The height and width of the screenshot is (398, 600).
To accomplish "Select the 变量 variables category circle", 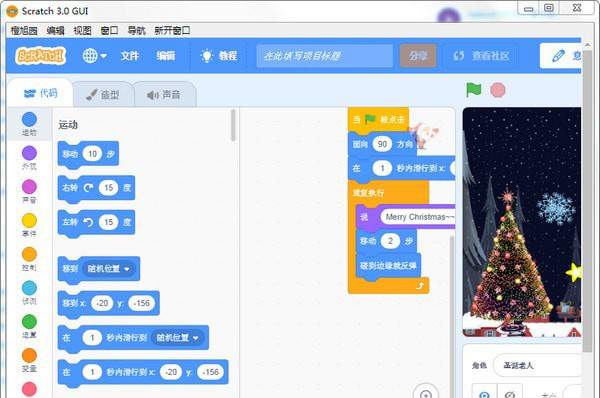I will (x=29, y=355).
